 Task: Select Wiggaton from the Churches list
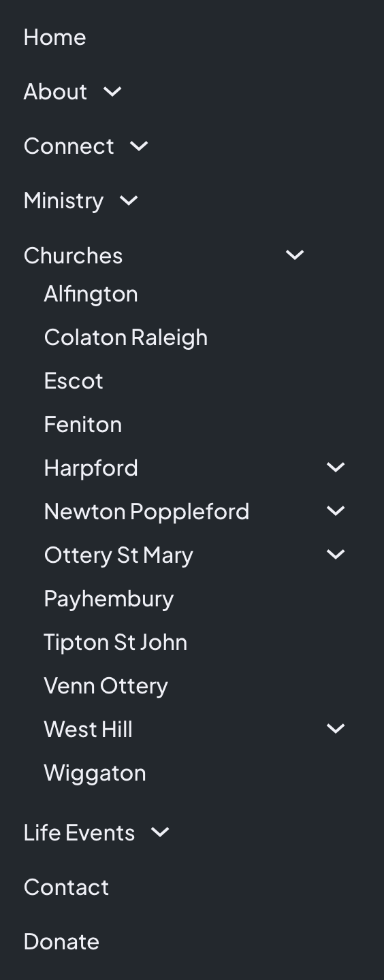[x=95, y=773]
